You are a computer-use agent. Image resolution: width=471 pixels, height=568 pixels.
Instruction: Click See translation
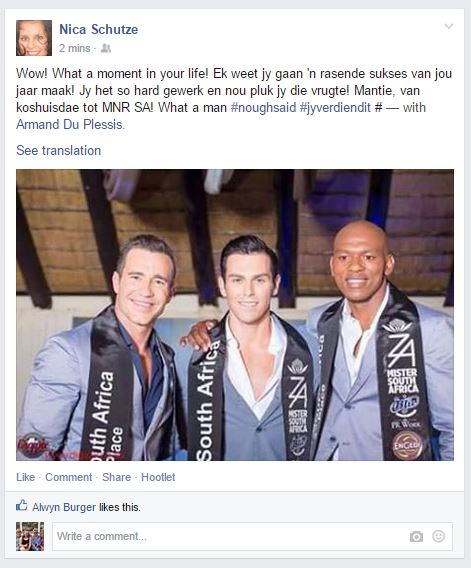(58, 150)
